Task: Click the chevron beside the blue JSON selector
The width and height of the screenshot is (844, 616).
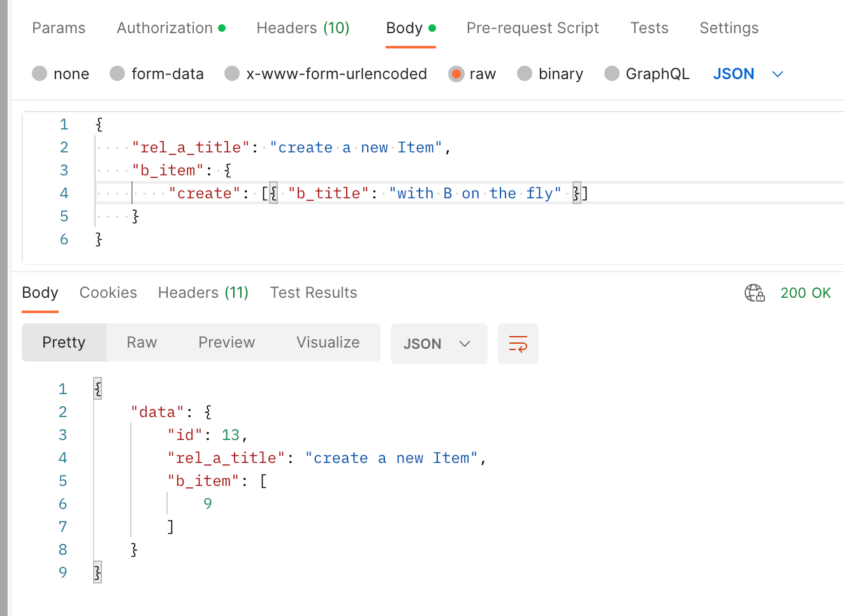Action: [x=777, y=74]
